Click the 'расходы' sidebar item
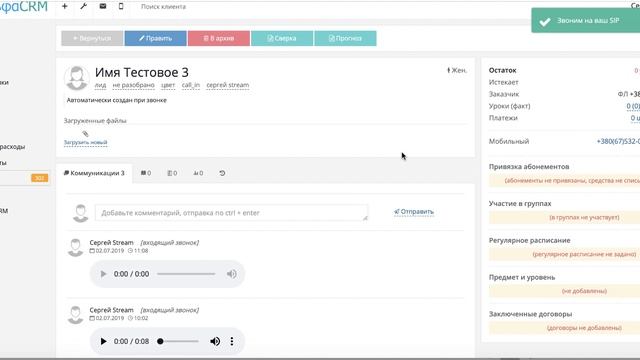Screen dimensions: 640x360 [x=12, y=147]
